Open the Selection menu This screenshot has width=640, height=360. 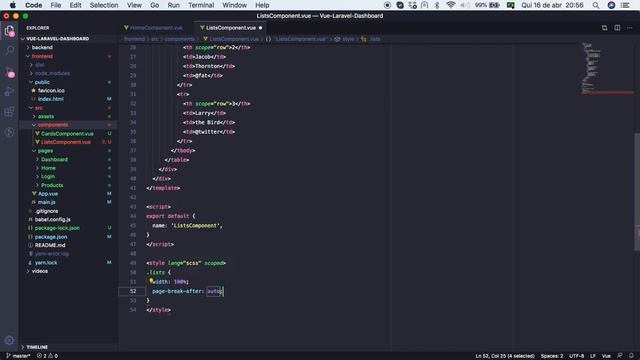pos(104,5)
